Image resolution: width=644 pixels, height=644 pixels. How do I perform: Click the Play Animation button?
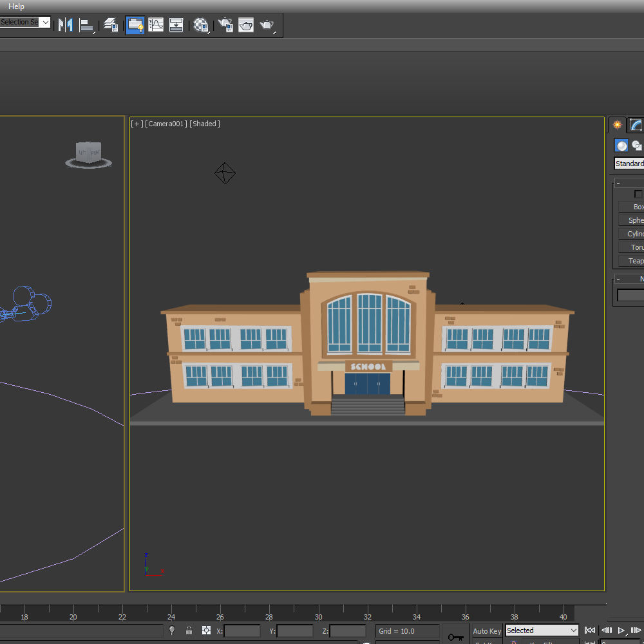(622, 630)
